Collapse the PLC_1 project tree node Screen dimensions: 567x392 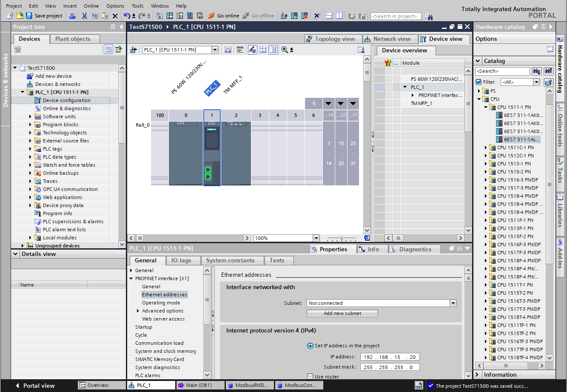(x=23, y=92)
